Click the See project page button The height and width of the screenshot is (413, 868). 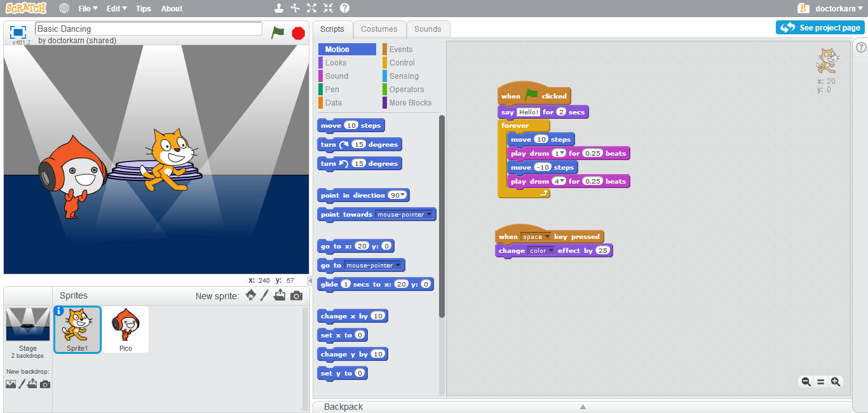coord(820,27)
